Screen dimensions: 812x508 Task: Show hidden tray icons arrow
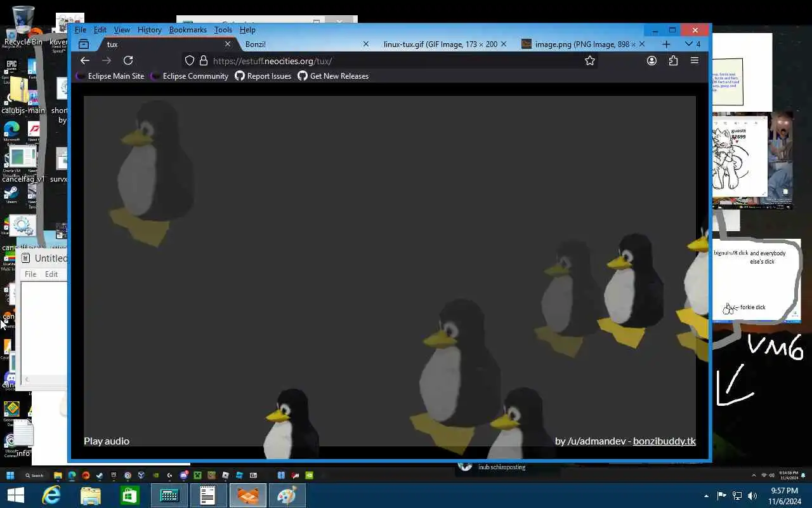click(706, 496)
